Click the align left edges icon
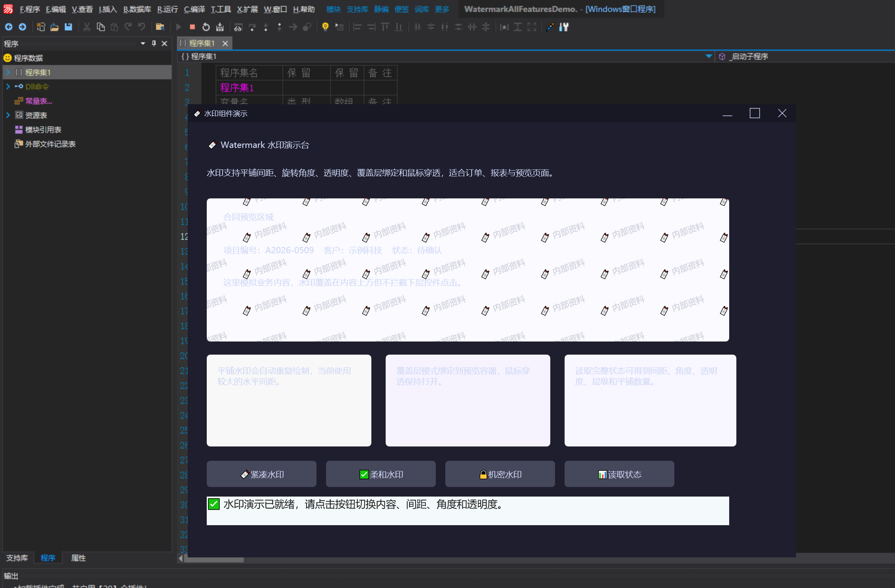Screen dimensions: 895x588 click(x=357, y=27)
